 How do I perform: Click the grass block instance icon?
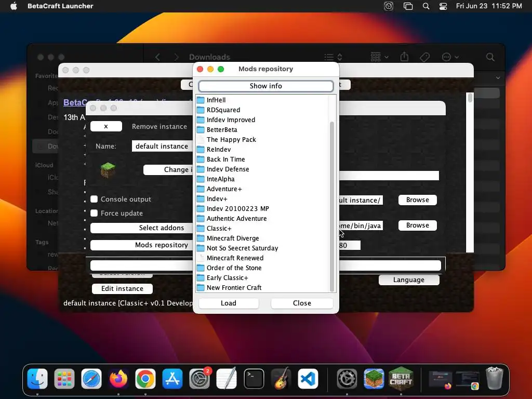108,170
